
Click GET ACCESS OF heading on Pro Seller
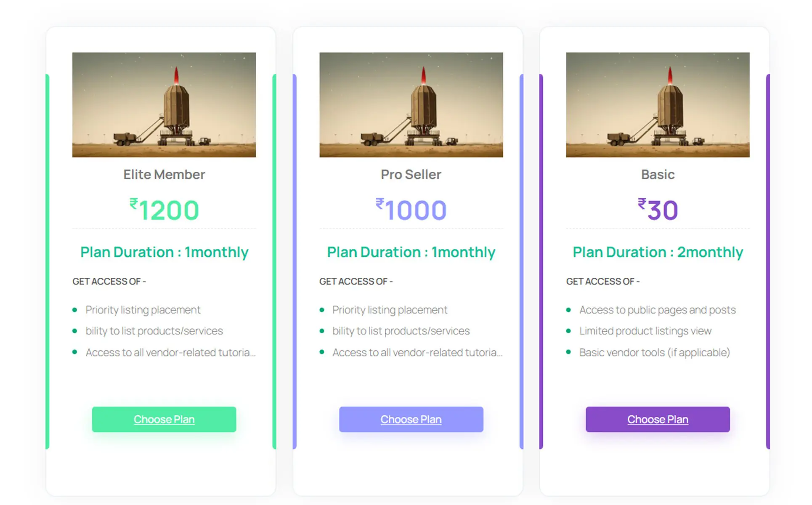tap(356, 281)
